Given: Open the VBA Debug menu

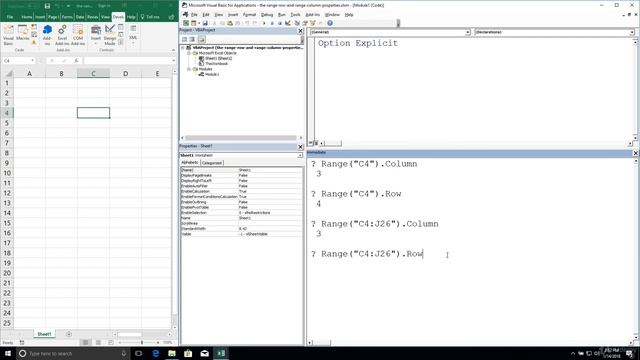Looking at the screenshot, I should coord(267,15).
